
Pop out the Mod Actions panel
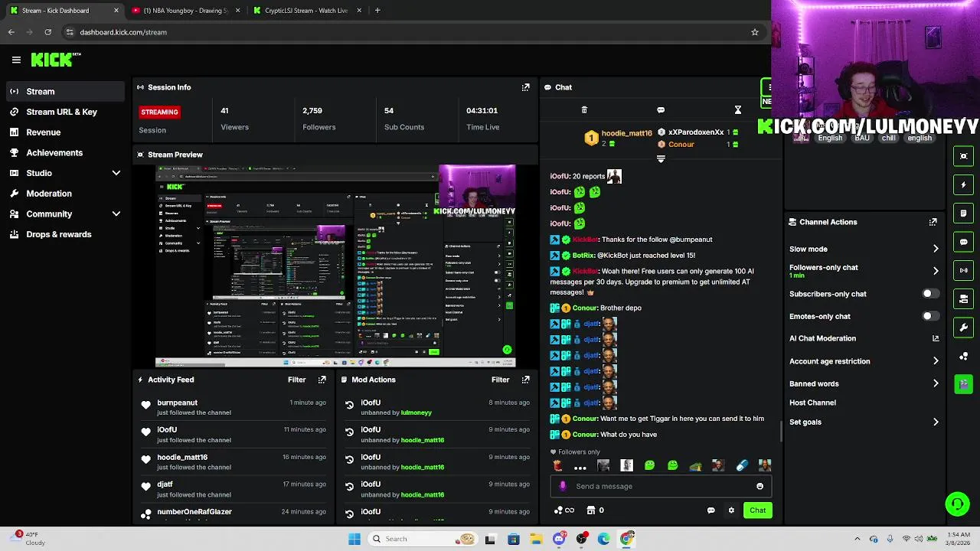[x=525, y=380]
